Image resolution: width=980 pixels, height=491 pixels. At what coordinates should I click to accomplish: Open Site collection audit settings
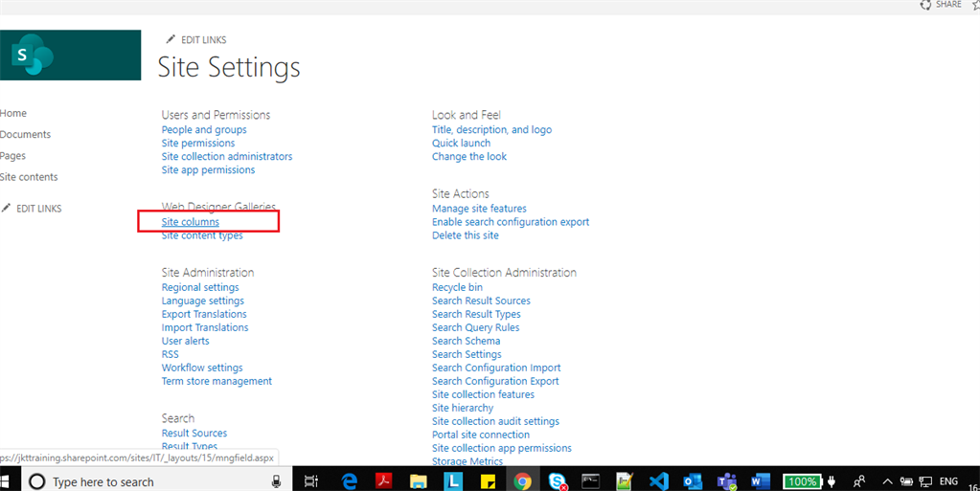(x=495, y=421)
